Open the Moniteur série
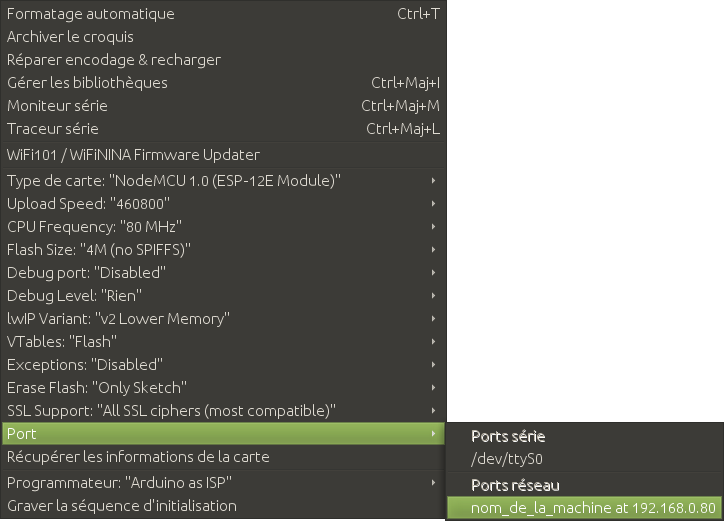Image resolution: width=724 pixels, height=521 pixels. 57,106
